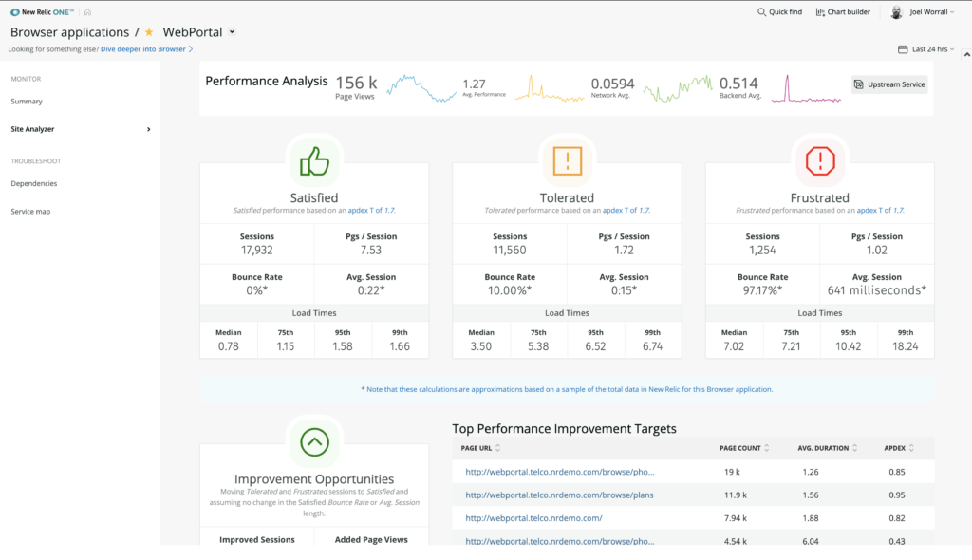Click Improvement Opportunities up-arrow icon
Viewport: 972px width, 560px height.
pyautogui.click(x=314, y=442)
